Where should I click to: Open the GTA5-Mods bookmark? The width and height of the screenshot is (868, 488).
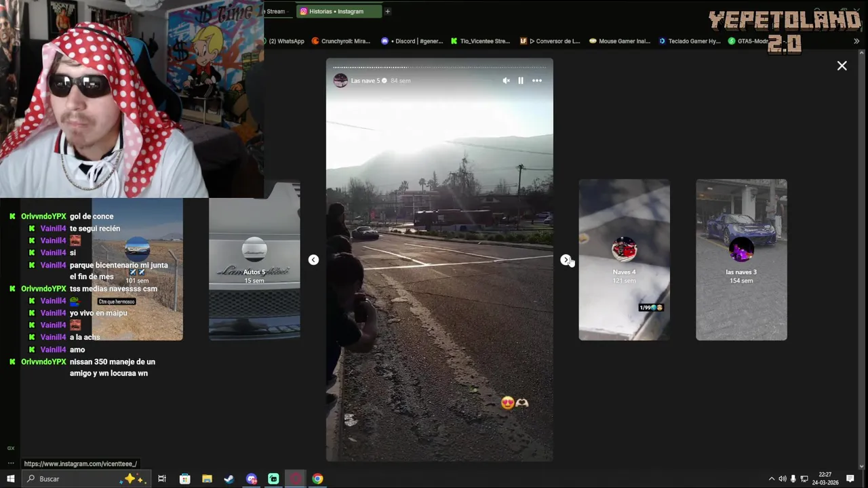coord(749,41)
